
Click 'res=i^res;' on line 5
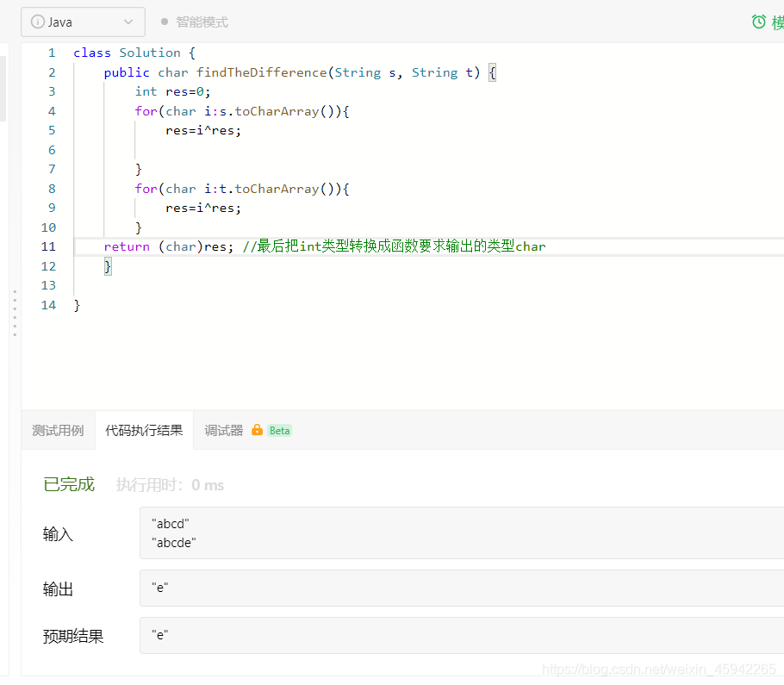(x=203, y=130)
